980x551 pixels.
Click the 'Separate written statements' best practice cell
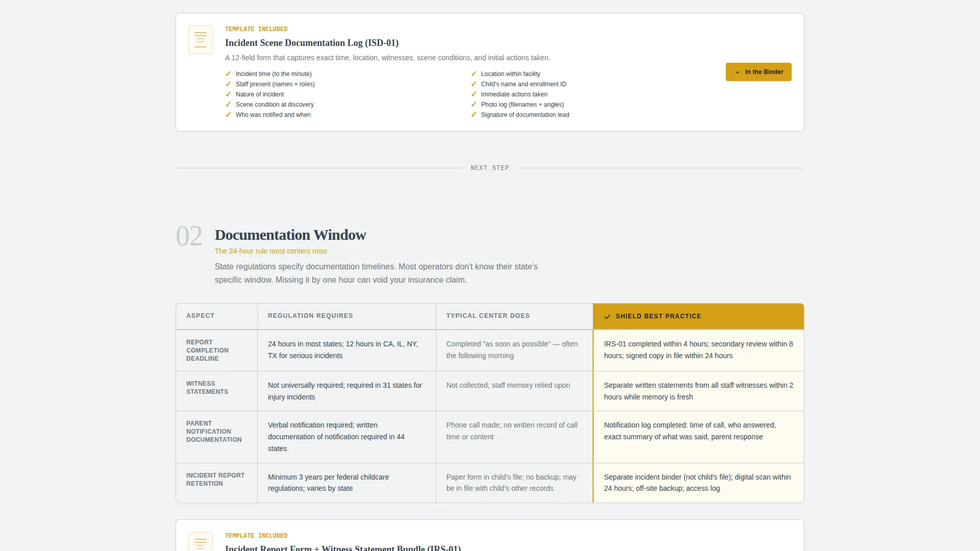[x=698, y=391]
